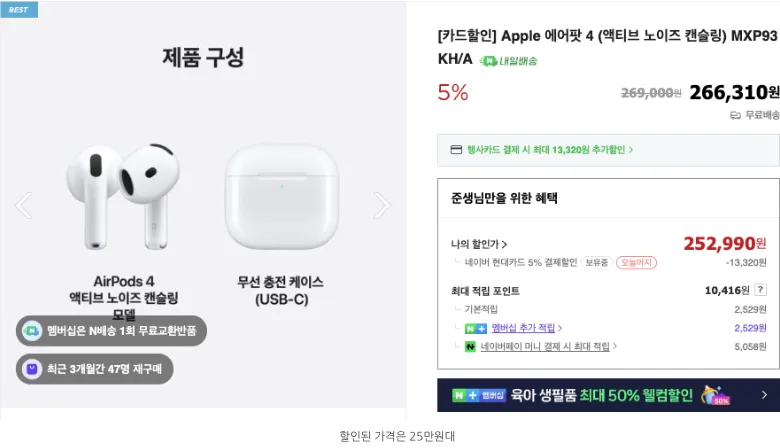This screenshot has height=448, width=780.
Task: Click the previous image arrow on the product carousel
Action: (x=23, y=205)
